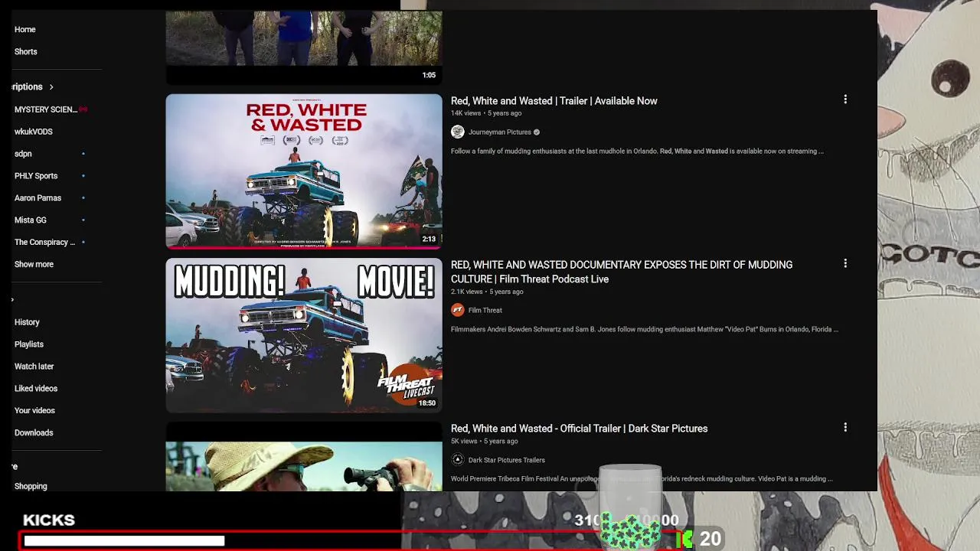Click description starting 'Follow a family of mudding'
The image size is (980, 551).
637,152
